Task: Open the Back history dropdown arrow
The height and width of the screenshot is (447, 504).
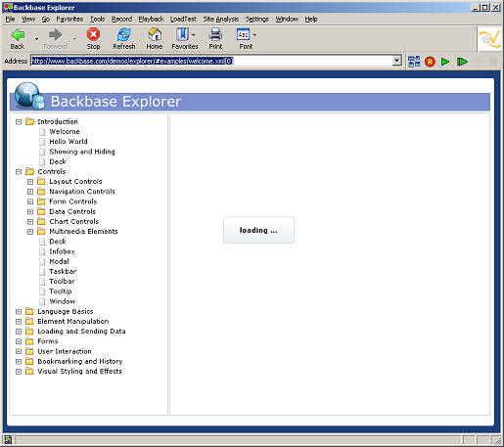Action: (x=36, y=39)
